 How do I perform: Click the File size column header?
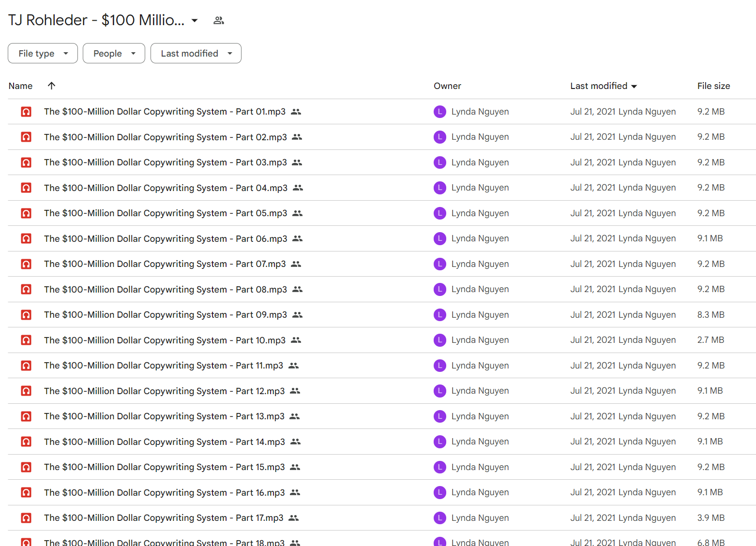(x=713, y=86)
